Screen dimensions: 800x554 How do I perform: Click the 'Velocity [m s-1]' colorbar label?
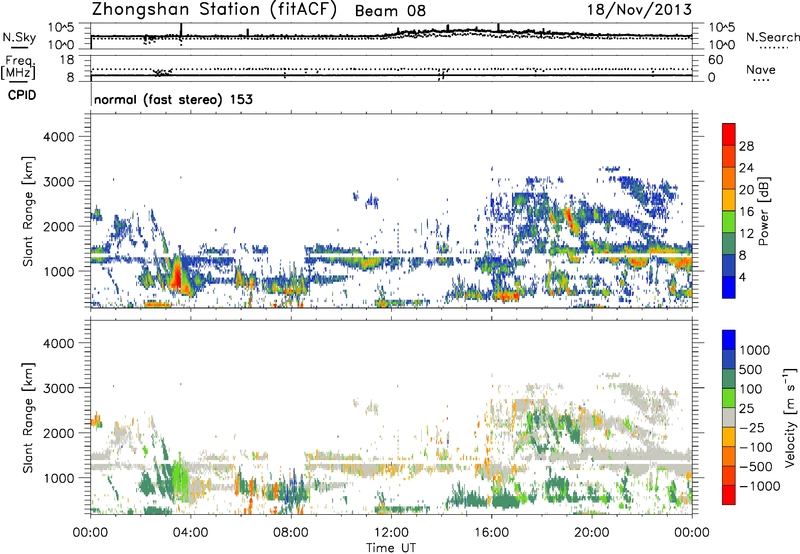pyautogui.click(x=790, y=417)
